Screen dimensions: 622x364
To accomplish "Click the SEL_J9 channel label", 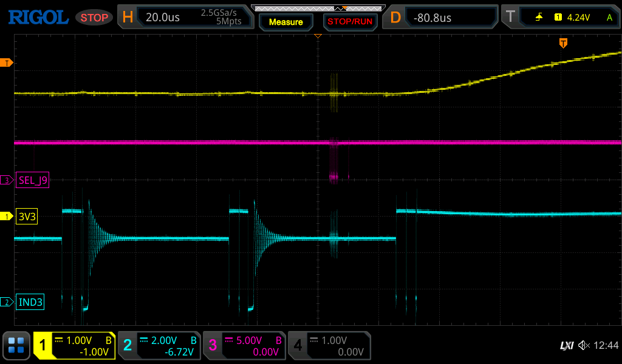I will tap(33, 180).
